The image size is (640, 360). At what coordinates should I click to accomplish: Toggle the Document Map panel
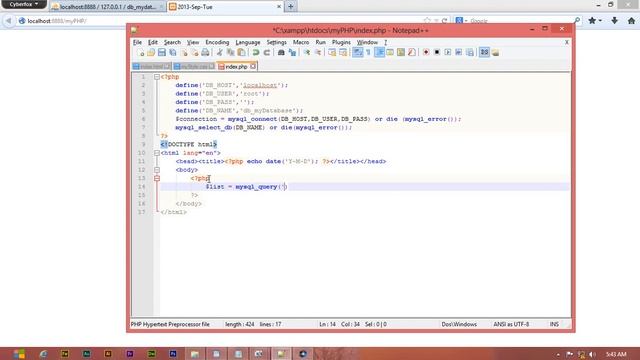point(401,53)
